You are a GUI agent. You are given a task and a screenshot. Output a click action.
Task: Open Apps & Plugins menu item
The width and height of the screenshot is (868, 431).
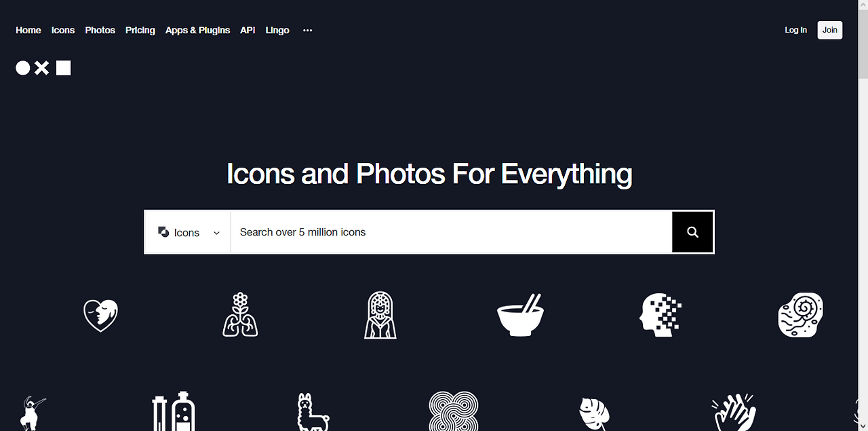198,31
